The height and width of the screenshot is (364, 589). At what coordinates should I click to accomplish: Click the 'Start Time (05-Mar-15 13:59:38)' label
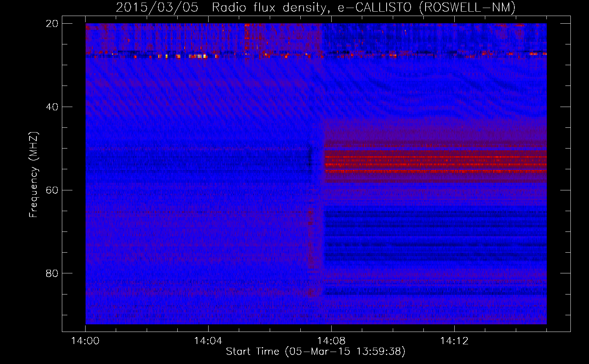point(315,352)
